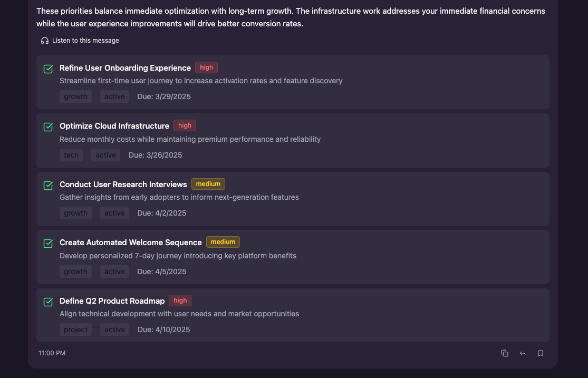Click medium badge on Conduct User Research Interviews
The width and height of the screenshot is (588, 378).
(208, 184)
